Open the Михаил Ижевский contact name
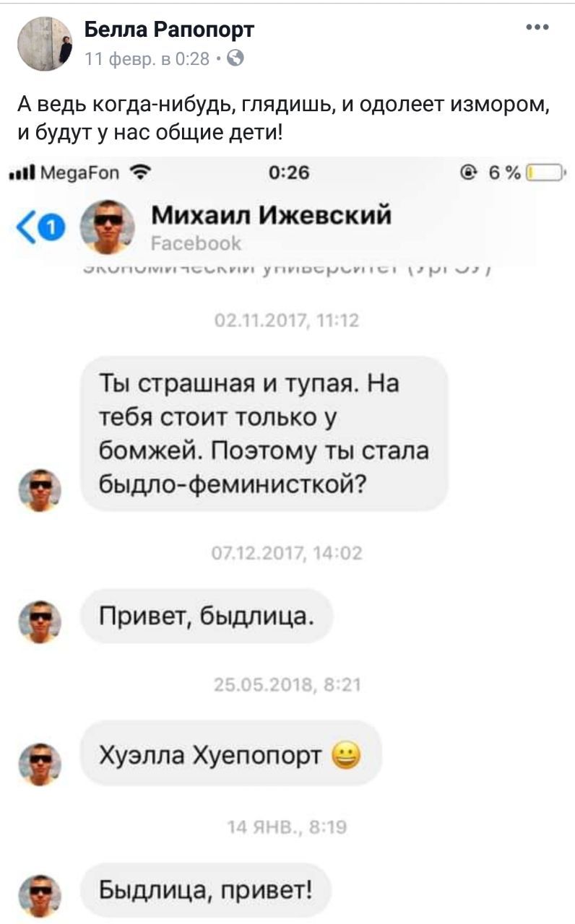This screenshot has width=575, height=924. (x=272, y=214)
